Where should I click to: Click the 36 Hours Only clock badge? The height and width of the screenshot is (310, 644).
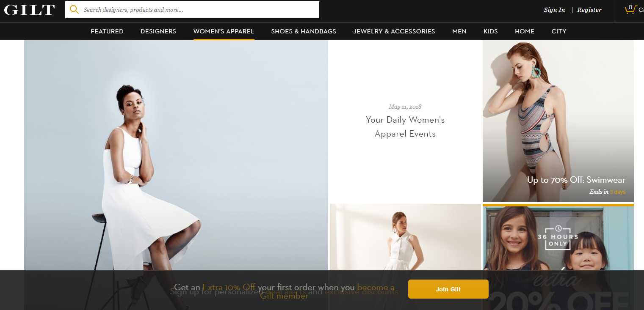[x=558, y=238]
